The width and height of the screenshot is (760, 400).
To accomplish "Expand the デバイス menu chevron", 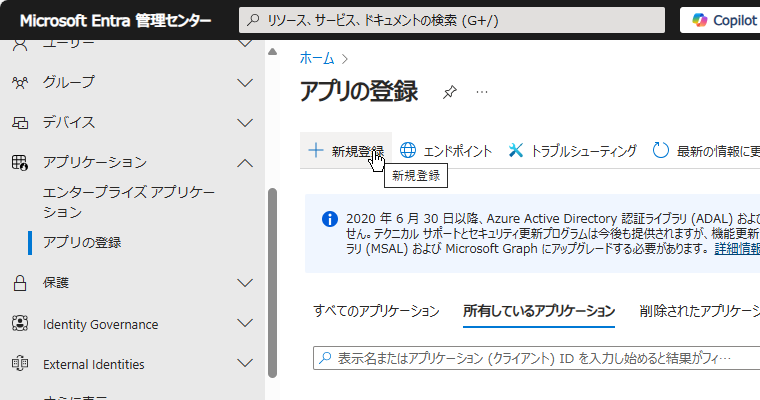I will [245, 123].
